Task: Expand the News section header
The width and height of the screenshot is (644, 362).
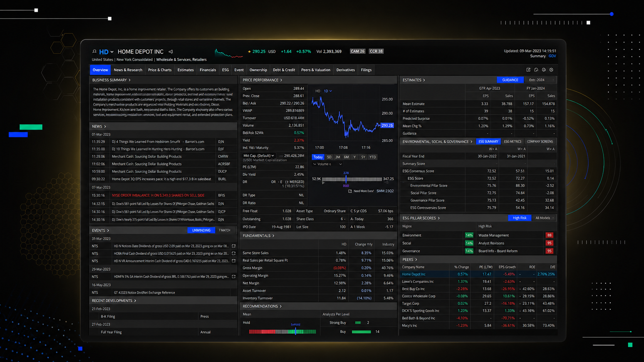Action: pos(99,127)
